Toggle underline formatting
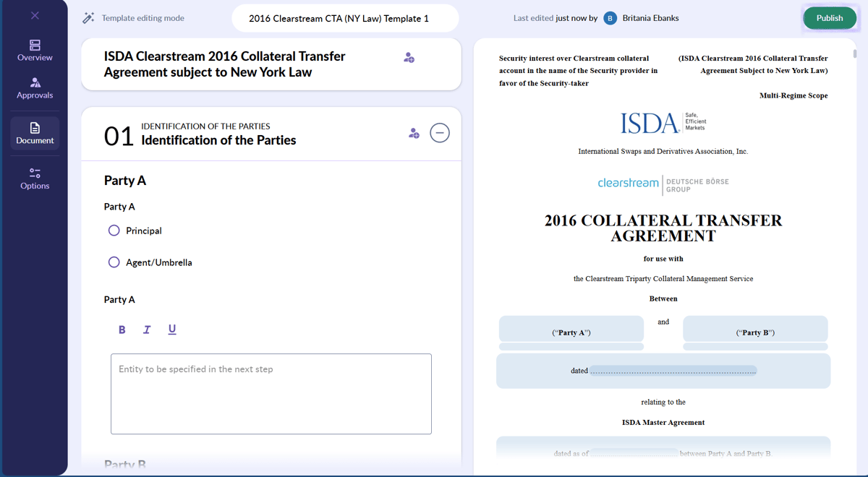Viewport: 868px width, 477px height. pyautogui.click(x=172, y=330)
